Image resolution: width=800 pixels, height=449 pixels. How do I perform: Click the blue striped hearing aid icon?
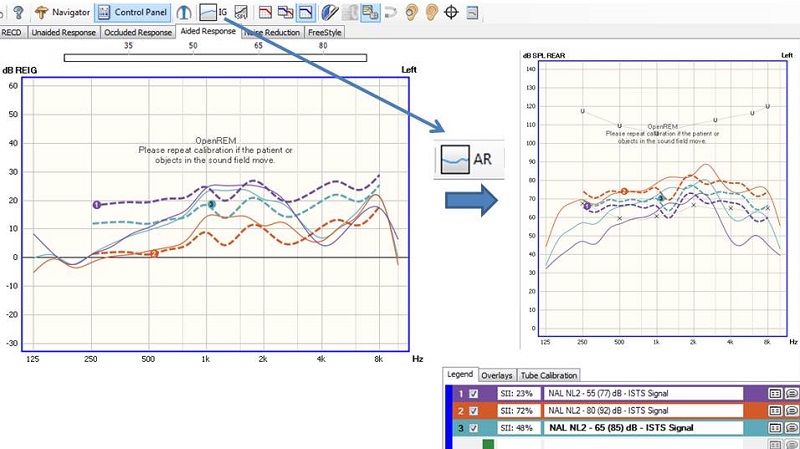(x=330, y=12)
